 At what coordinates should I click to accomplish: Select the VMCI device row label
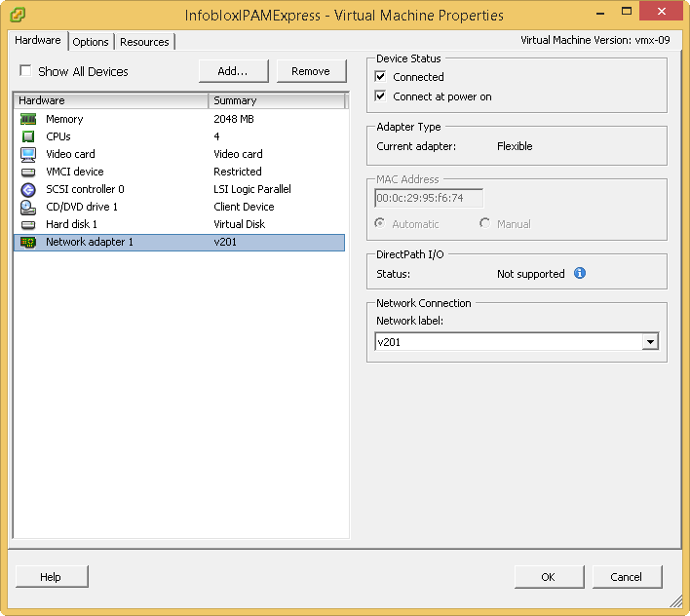coord(75,172)
